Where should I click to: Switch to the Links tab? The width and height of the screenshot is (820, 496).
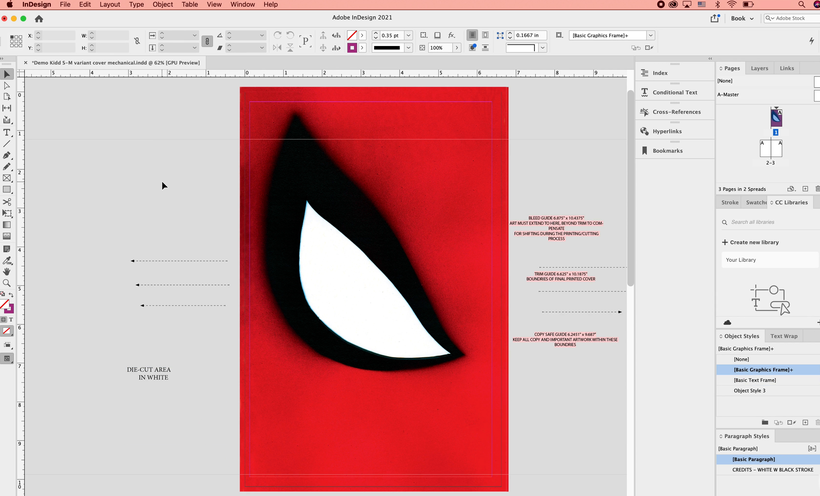787,68
